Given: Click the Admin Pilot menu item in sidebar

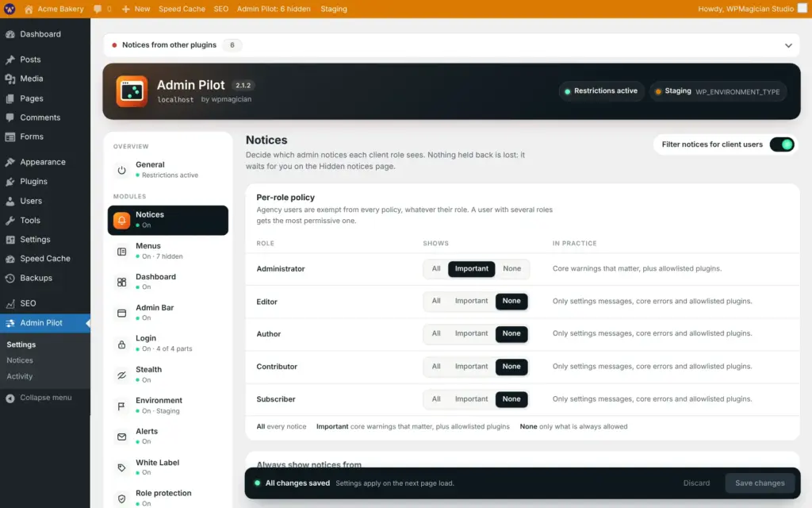Looking at the screenshot, I should [x=45, y=323].
